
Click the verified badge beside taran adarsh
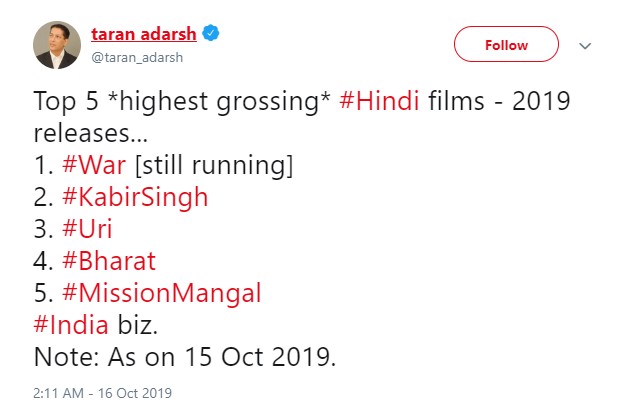coord(213,34)
